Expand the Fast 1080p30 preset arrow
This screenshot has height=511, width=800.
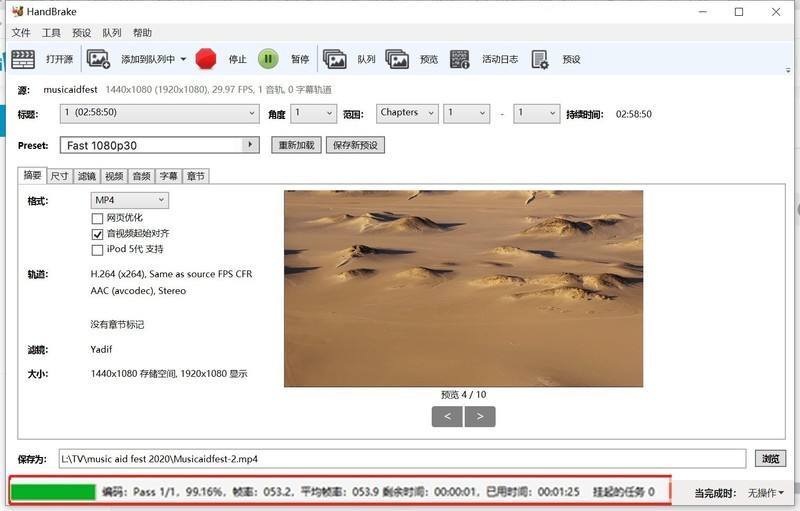point(250,145)
